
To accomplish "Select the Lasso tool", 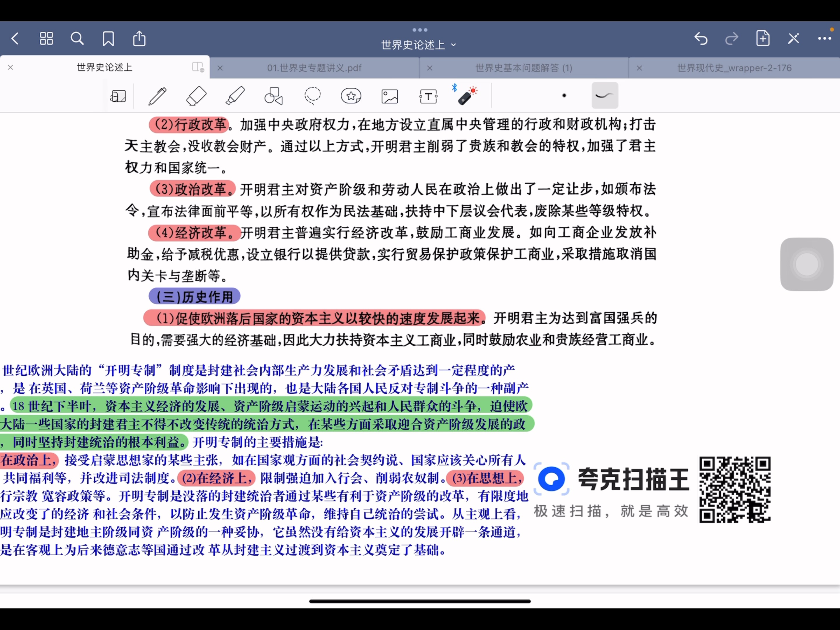I will pos(313,96).
